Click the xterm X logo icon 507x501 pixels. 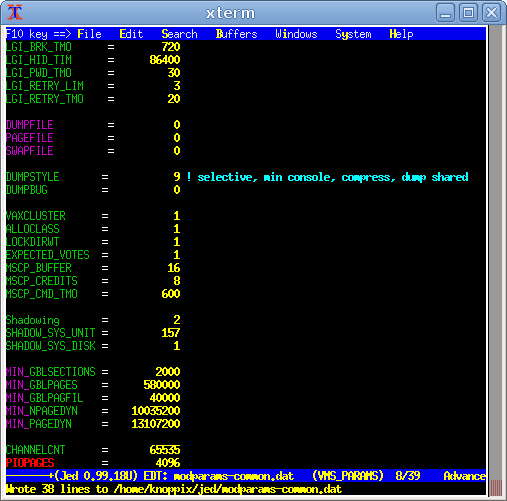coord(15,13)
